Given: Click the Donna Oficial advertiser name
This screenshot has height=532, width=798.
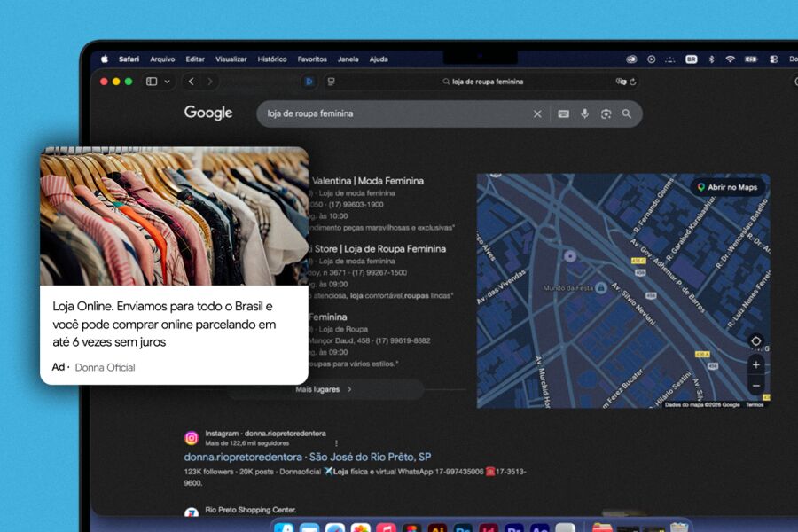Looking at the screenshot, I should coord(105,368).
